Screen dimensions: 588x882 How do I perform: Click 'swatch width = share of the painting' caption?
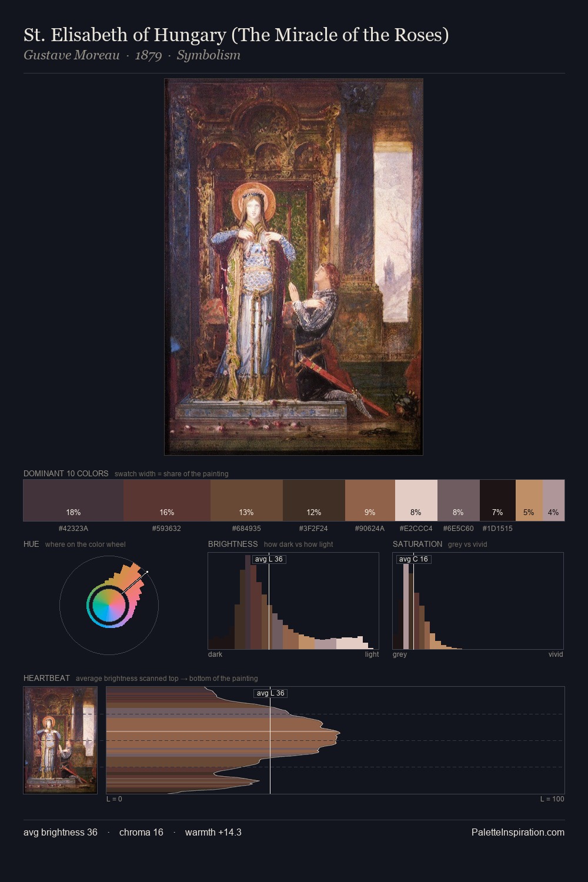172,474
